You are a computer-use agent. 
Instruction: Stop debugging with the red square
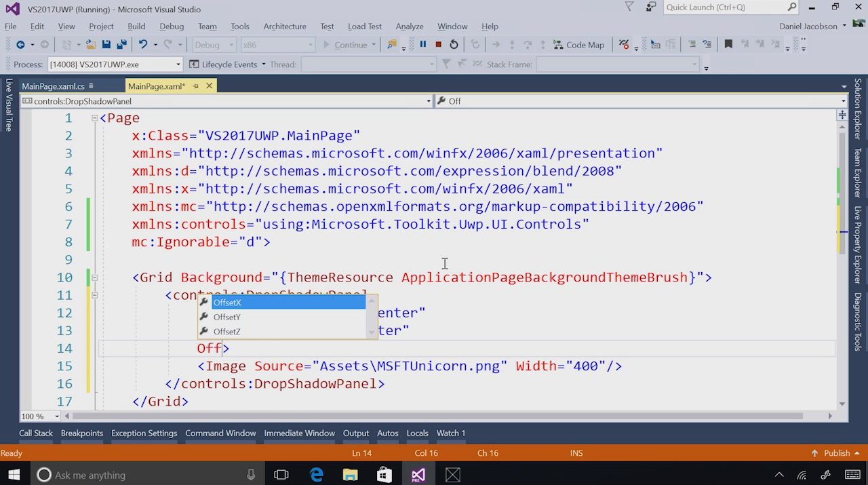pos(439,45)
